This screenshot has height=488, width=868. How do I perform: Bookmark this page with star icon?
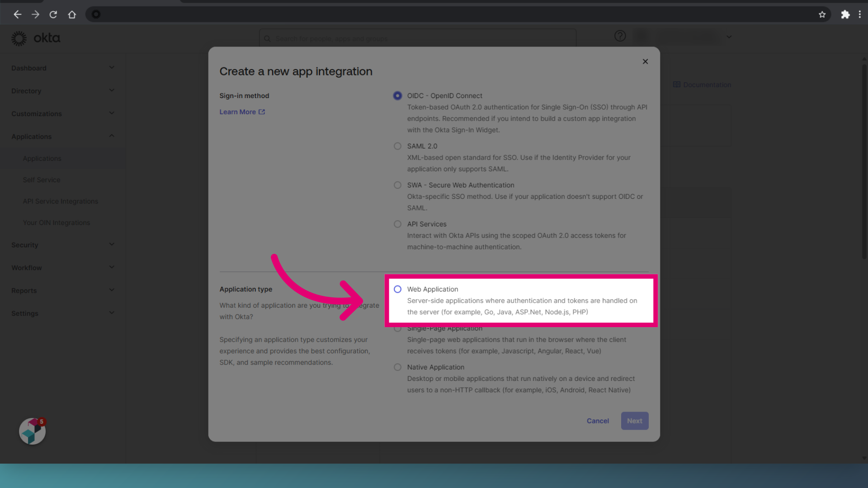822,14
